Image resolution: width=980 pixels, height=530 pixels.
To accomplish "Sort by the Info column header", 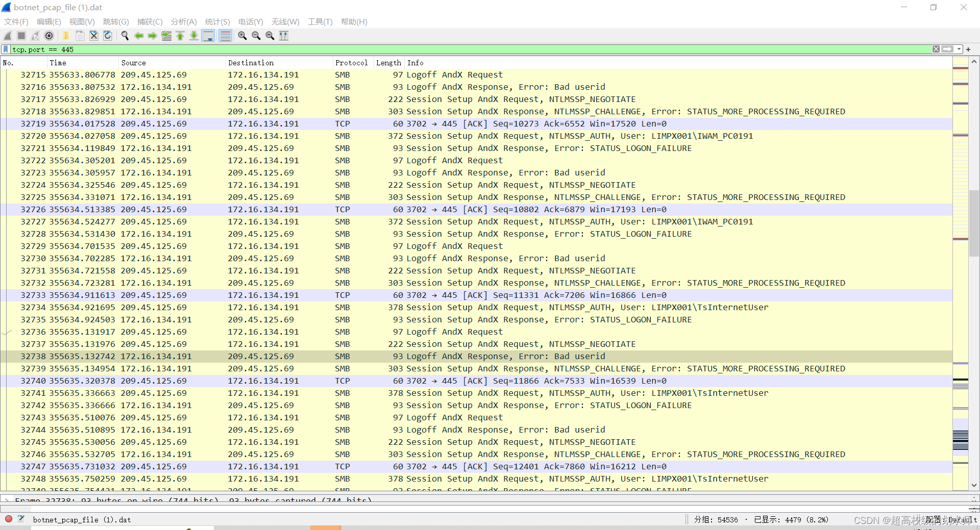I will [x=678, y=63].
